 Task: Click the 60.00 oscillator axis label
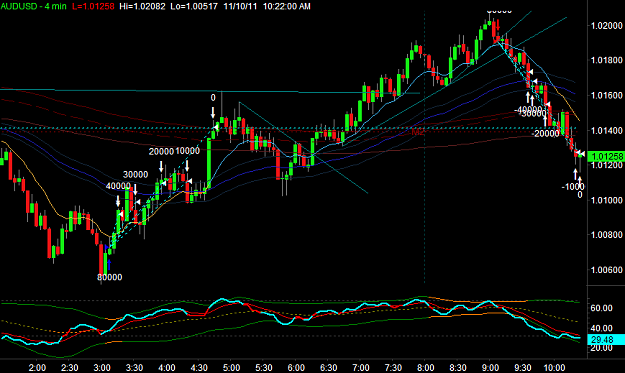(601, 308)
